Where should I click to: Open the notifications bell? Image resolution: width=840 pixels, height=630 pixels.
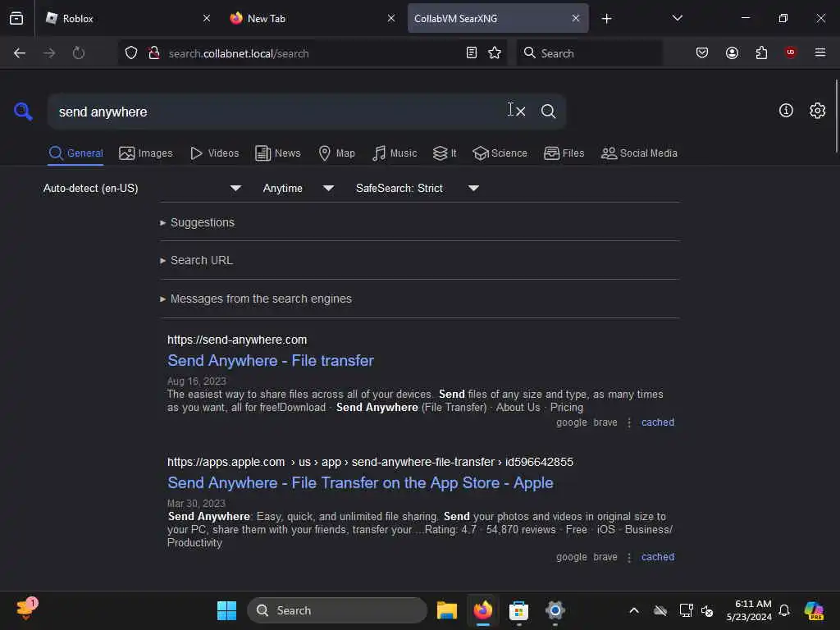tap(783, 610)
